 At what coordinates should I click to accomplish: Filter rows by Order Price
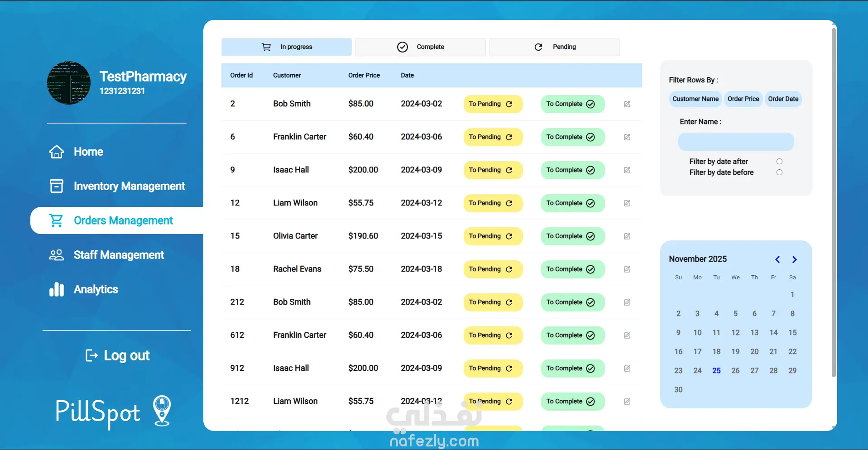tap(743, 99)
